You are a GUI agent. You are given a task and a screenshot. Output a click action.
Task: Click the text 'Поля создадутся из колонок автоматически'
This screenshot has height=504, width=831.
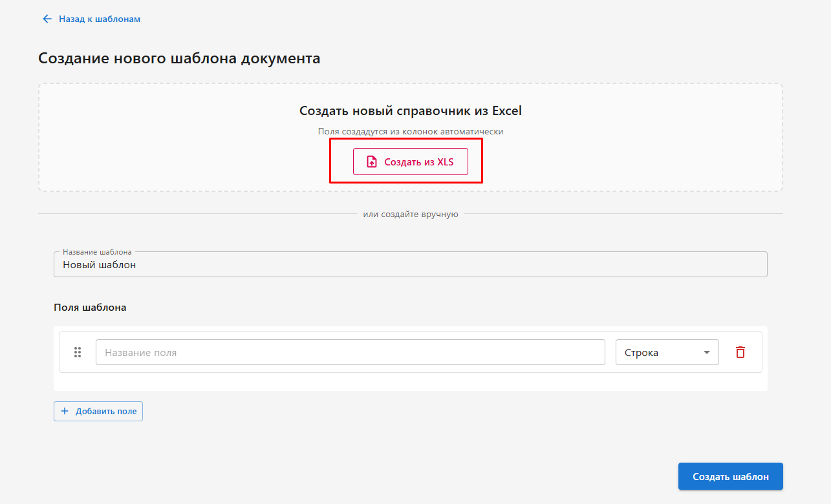[411, 131]
